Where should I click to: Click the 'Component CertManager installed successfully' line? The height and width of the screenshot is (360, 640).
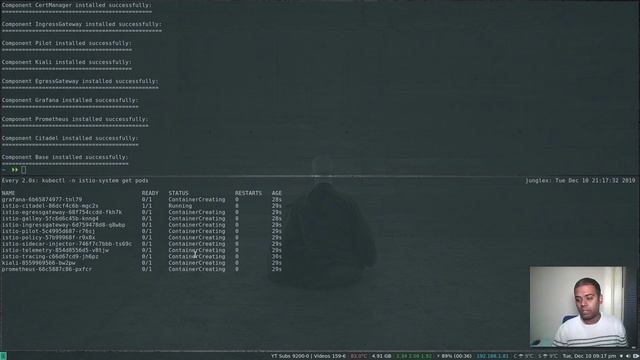click(x=76, y=5)
